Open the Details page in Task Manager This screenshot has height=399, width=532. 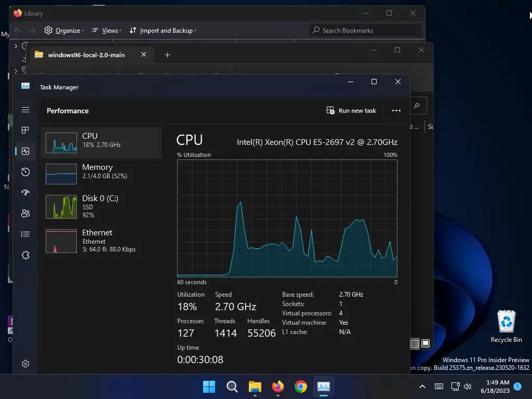point(25,234)
